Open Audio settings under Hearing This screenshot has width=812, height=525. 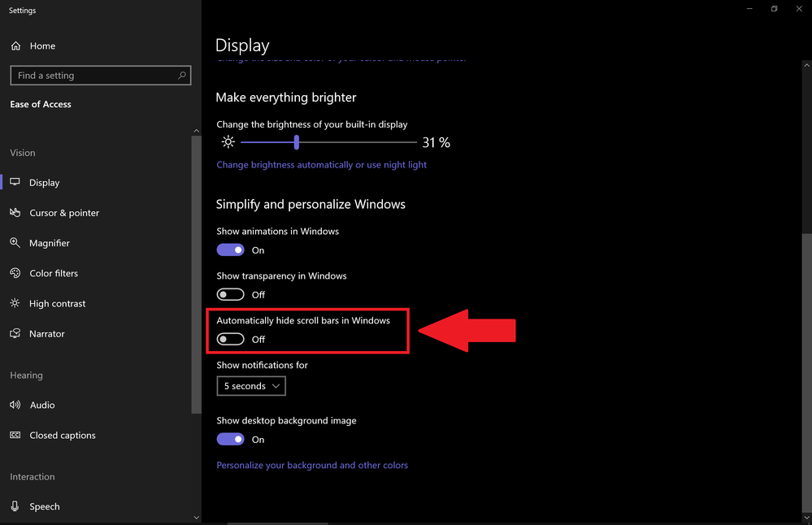[x=42, y=405]
